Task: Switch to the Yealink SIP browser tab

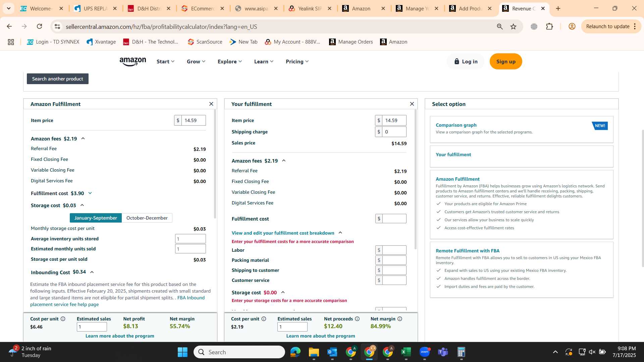Action: pyautogui.click(x=310, y=8)
